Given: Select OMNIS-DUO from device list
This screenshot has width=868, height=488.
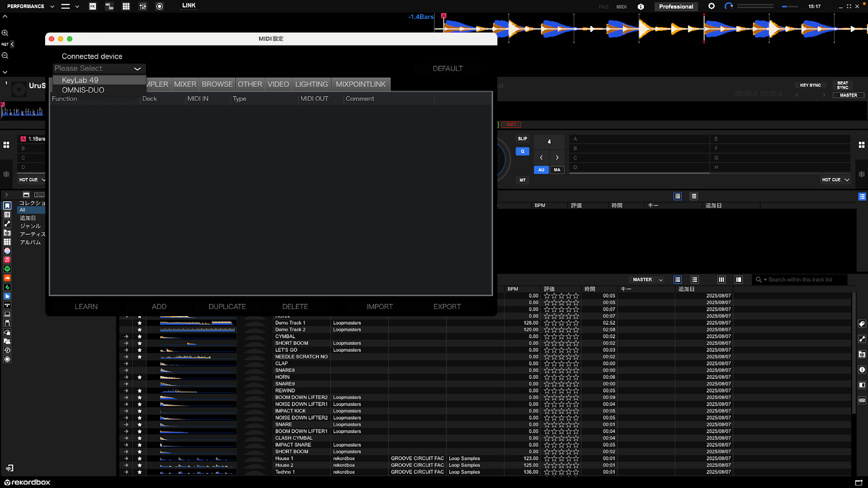Looking at the screenshot, I should point(83,90).
